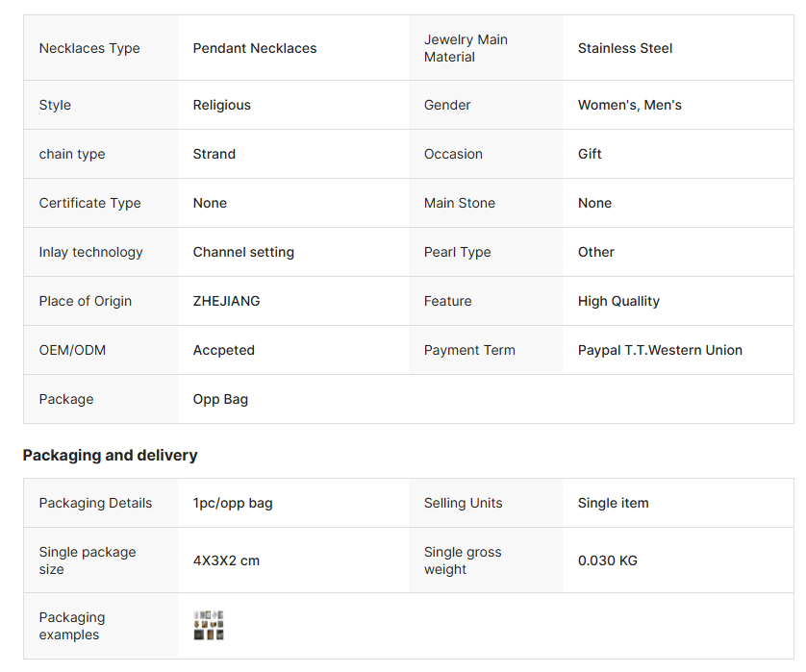Click the 4X3X2 cm package size
806x672 pixels.
coord(226,560)
